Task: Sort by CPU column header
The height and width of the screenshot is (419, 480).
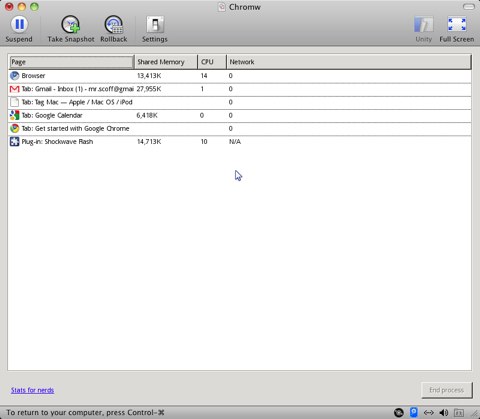Action: (x=212, y=62)
